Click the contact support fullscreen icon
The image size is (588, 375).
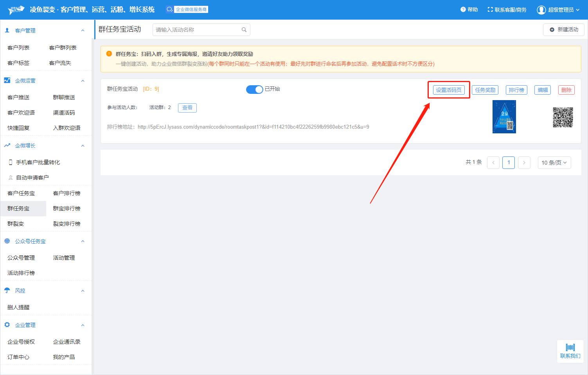point(490,10)
